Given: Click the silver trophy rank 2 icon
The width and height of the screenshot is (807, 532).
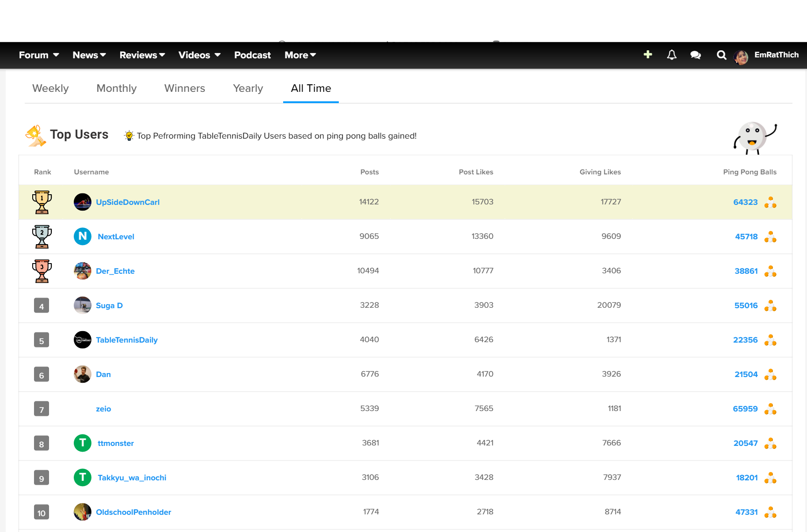Looking at the screenshot, I should point(42,237).
